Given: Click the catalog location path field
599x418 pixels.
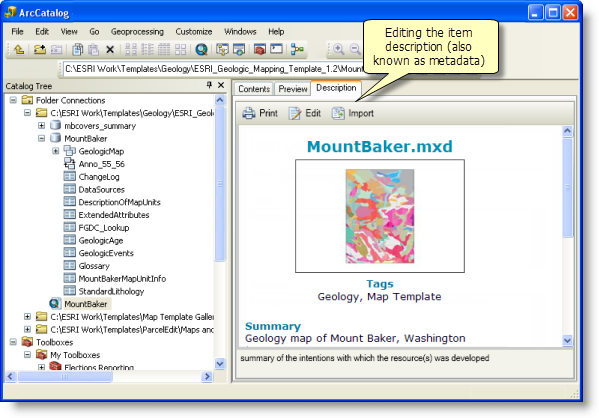Looking at the screenshot, I should [214, 69].
